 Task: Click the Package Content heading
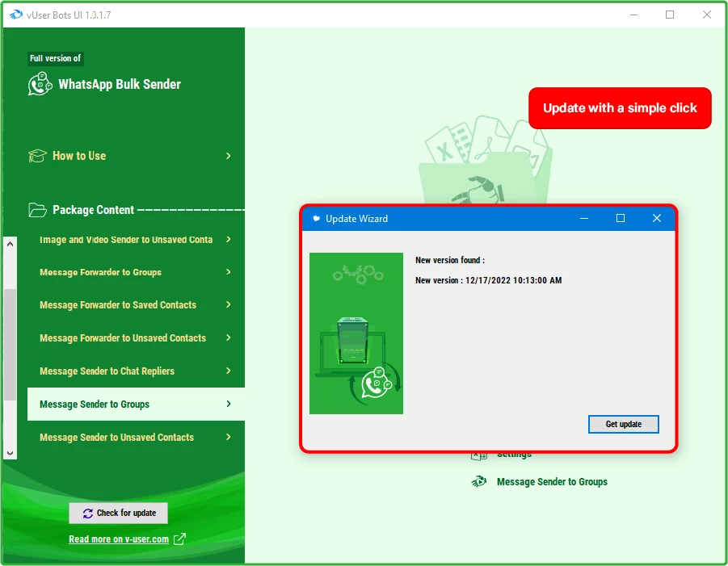tap(93, 210)
